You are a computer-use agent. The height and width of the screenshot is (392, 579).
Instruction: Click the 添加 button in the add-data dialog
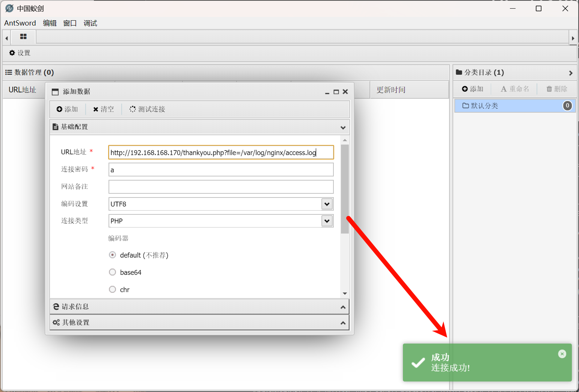[x=67, y=109]
